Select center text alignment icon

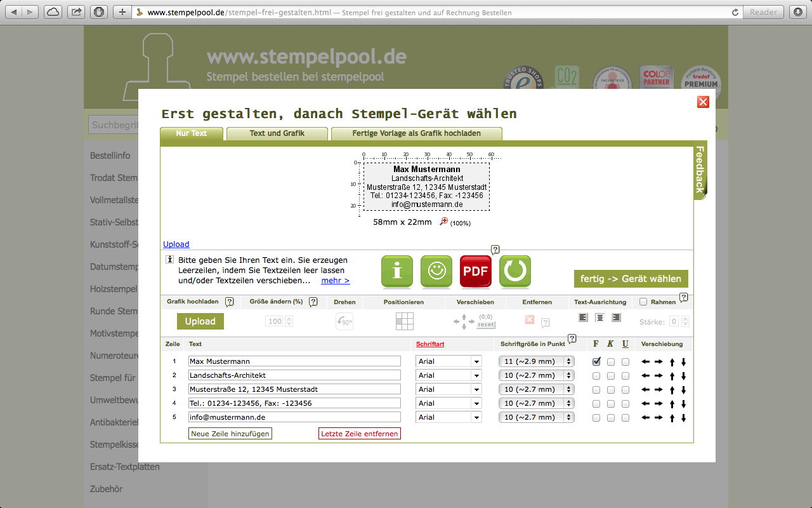pyautogui.click(x=599, y=317)
